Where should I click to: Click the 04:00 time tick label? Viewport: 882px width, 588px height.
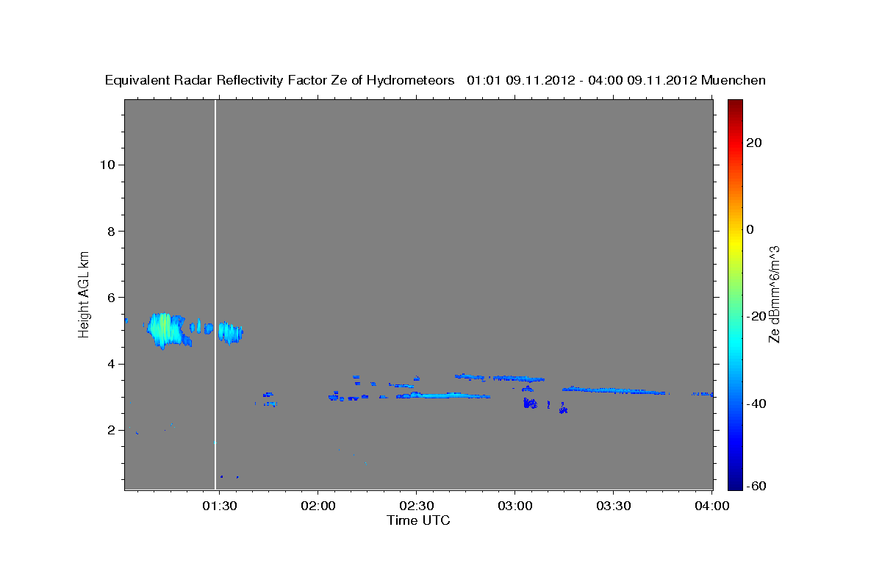(711, 506)
